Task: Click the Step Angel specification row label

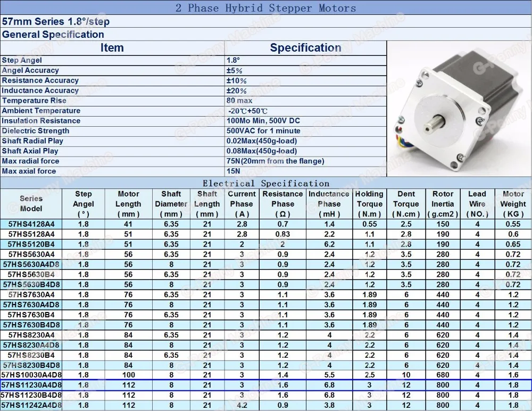Action: 22,61
